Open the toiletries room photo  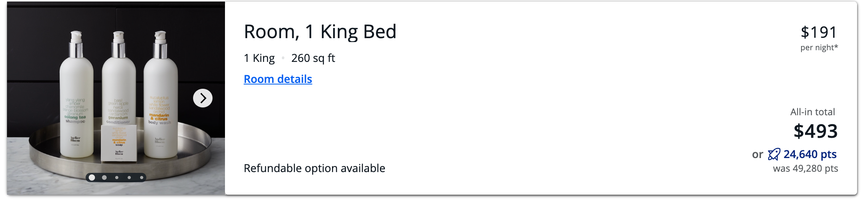coord(116,98)
